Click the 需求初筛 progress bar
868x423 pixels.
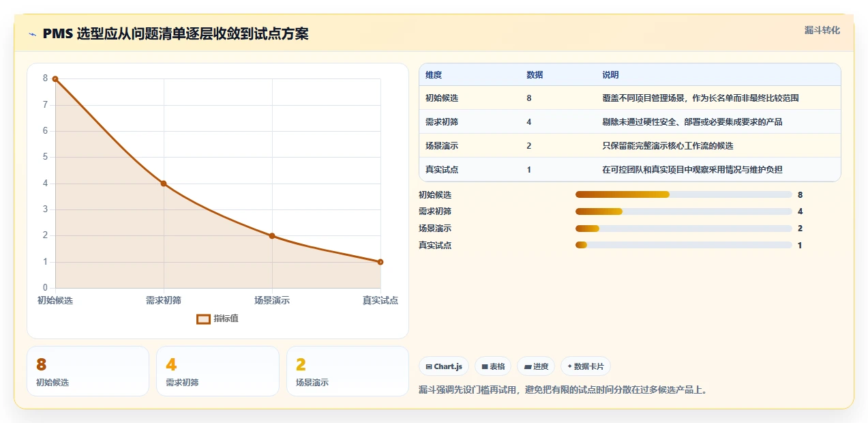point(684,211)
